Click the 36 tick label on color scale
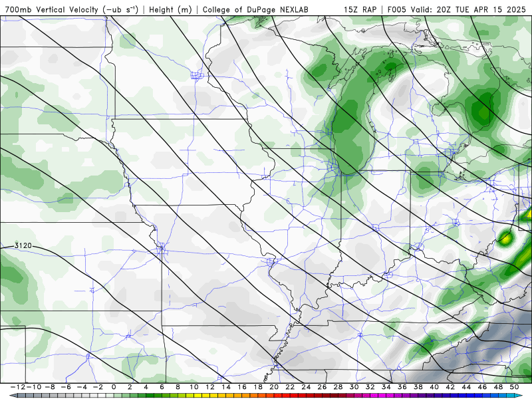532x399 pixels. point(402,387)
